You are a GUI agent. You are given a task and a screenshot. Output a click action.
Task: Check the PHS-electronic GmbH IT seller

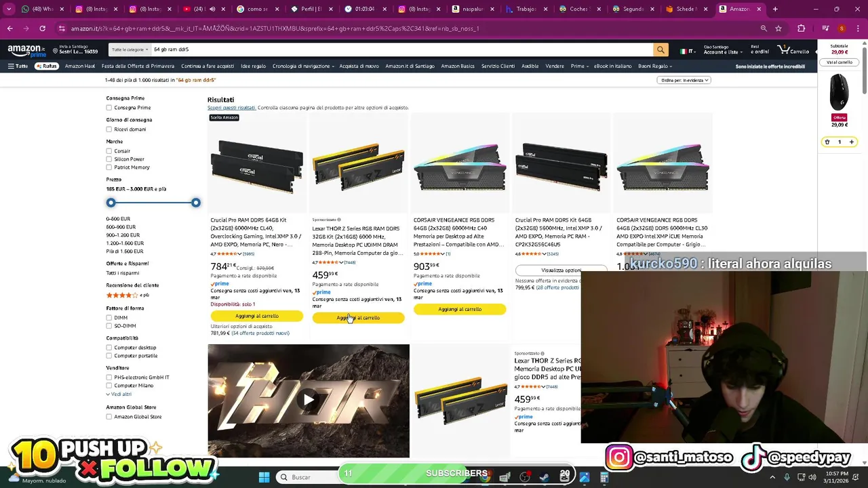(x=108, y=378)
